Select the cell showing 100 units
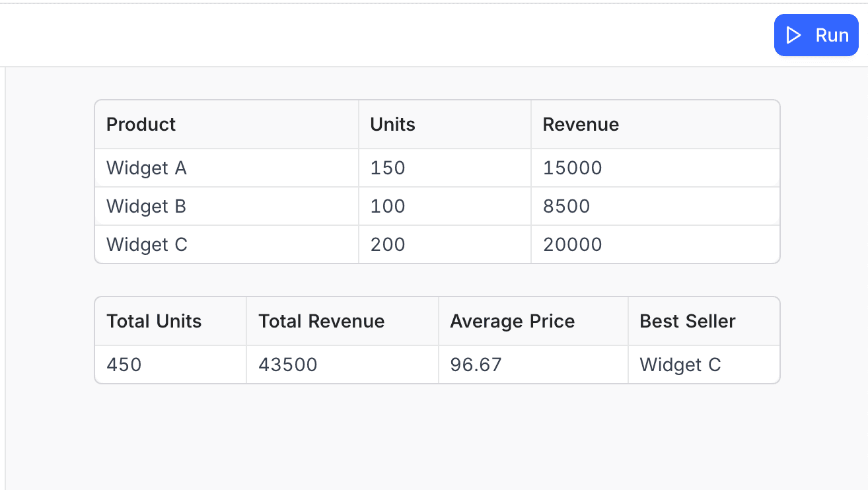 [x=386, y=206]
